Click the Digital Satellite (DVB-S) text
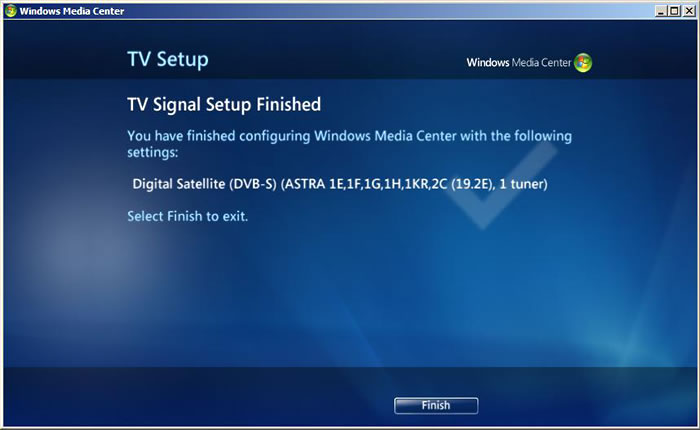This screenshot has height=430, width=700. click(204, 184)
